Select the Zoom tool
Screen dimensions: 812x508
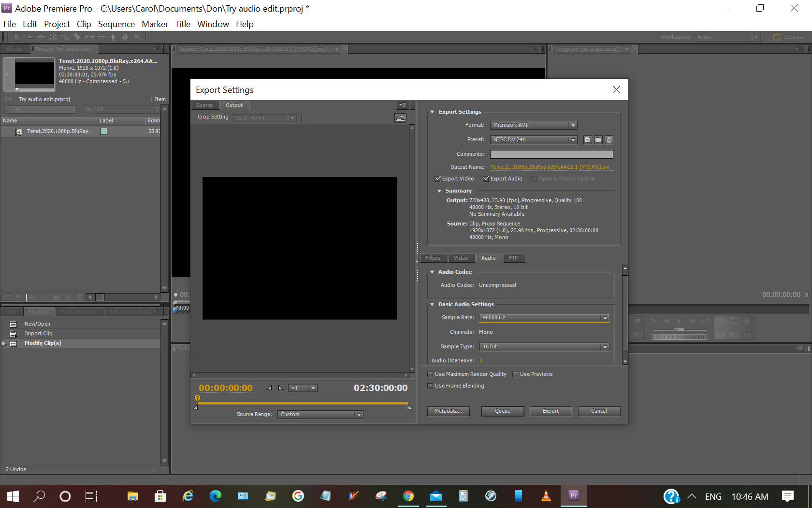coord(138,37)
